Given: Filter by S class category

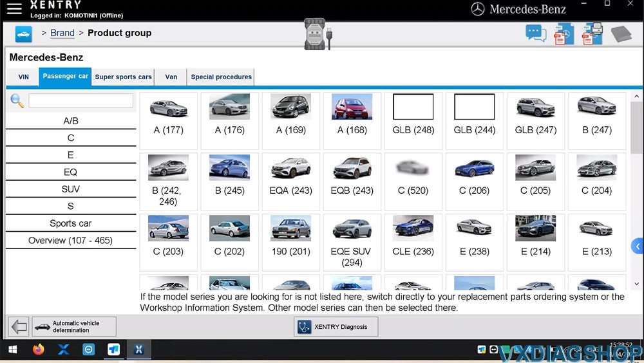Looking at the screenshot, I should click(71, 206).
